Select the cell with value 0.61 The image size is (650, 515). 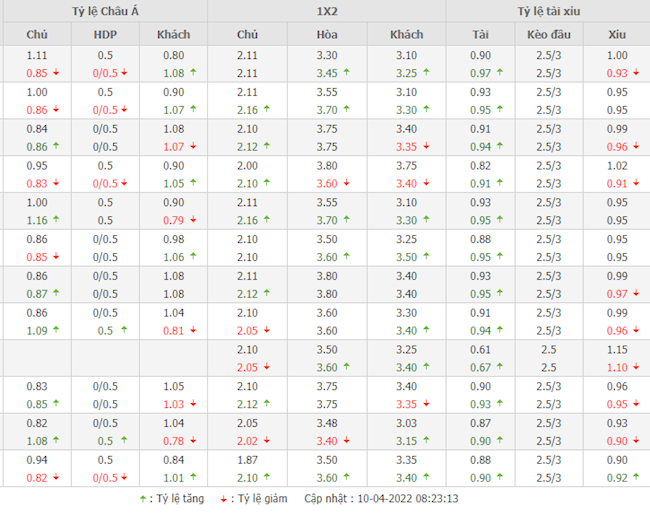pos(480,350)
